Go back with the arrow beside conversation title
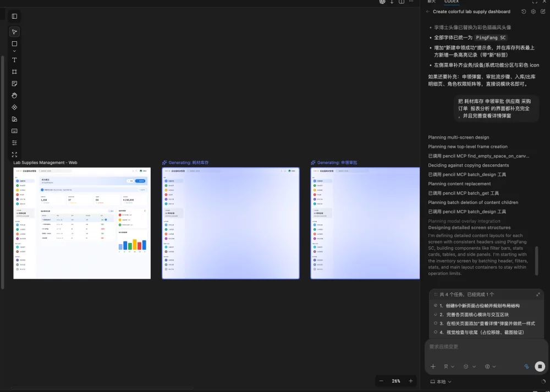 tap(427, 12)
